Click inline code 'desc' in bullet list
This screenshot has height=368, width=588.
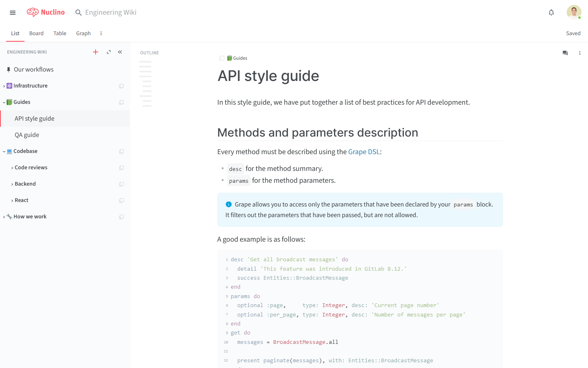235,169
